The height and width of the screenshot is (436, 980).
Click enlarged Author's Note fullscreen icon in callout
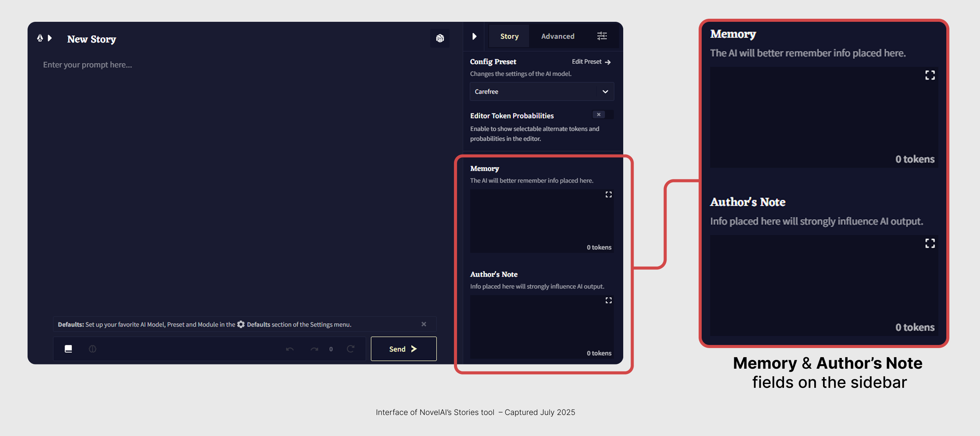930,243
